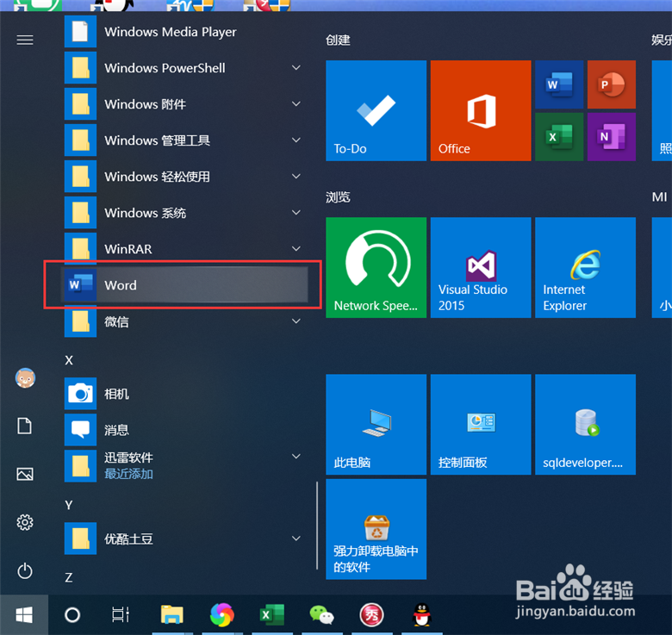Launch the small OneNote tile

coord(612,137)
